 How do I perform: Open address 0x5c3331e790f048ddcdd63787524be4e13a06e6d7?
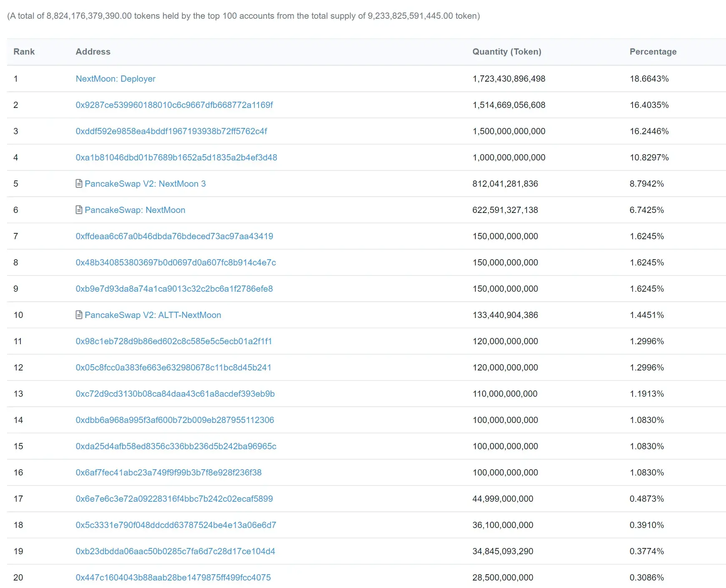pos(176,525)
